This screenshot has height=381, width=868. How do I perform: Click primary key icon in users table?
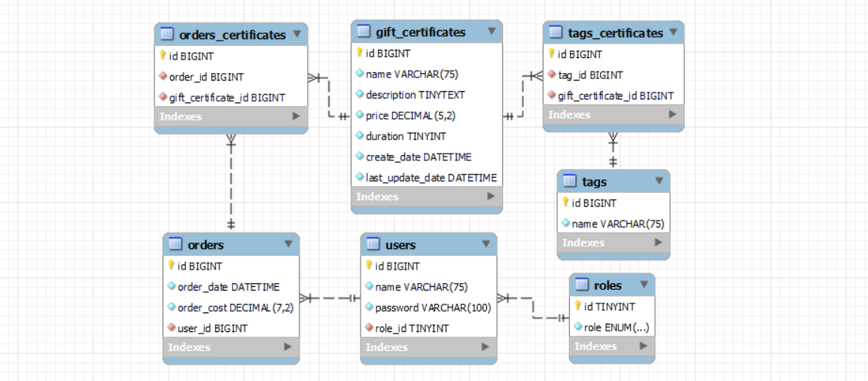click(369, 265)
